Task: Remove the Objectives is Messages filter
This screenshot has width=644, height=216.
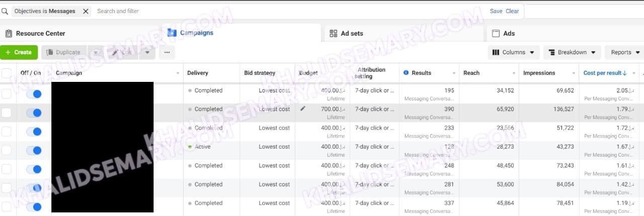Action: tap(86, 11)
